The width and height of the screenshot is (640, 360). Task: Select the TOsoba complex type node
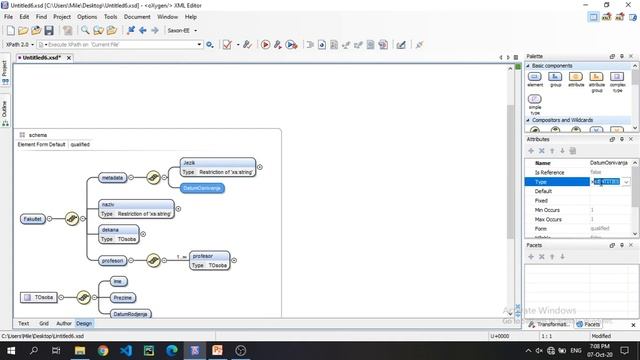39,297
